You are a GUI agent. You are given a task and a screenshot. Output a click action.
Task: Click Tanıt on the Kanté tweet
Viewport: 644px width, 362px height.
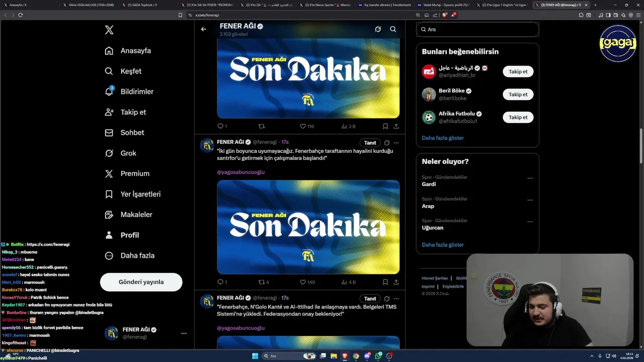(370, 299)
